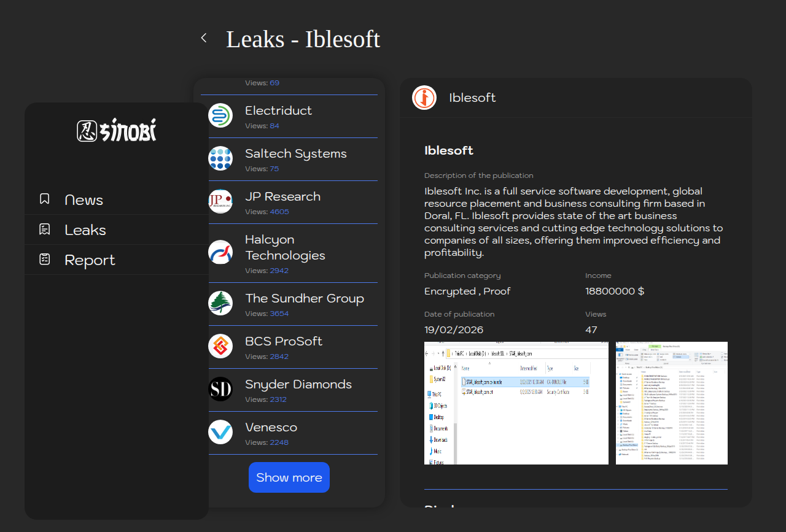The height and width of the screenshot is (532, 786).
Task: Click the bookmark icon next to News
Action: 45,199
